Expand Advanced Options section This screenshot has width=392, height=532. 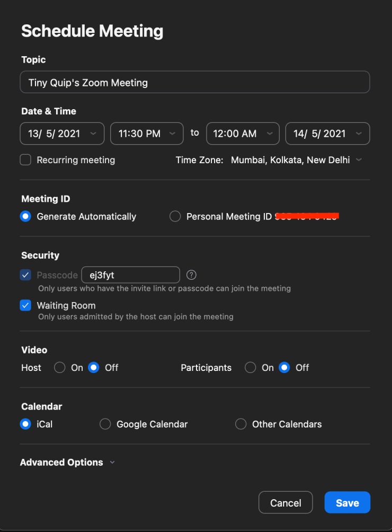pos(67,462)
